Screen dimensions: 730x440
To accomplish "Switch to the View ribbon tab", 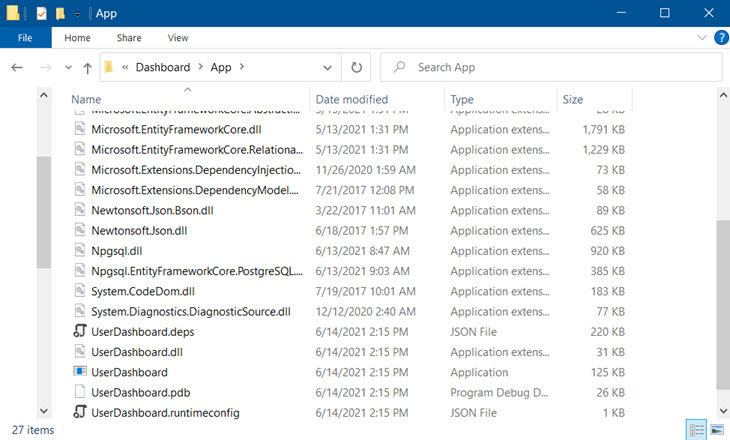I will [x=178, y=38].
